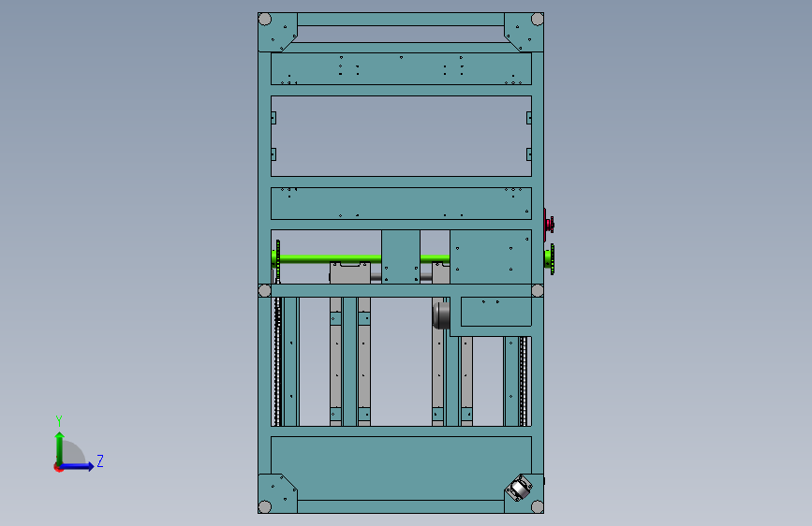This screenshot has width=812, height=526.
Task: Select the long green drive shaft left segment
Action: 331,259
